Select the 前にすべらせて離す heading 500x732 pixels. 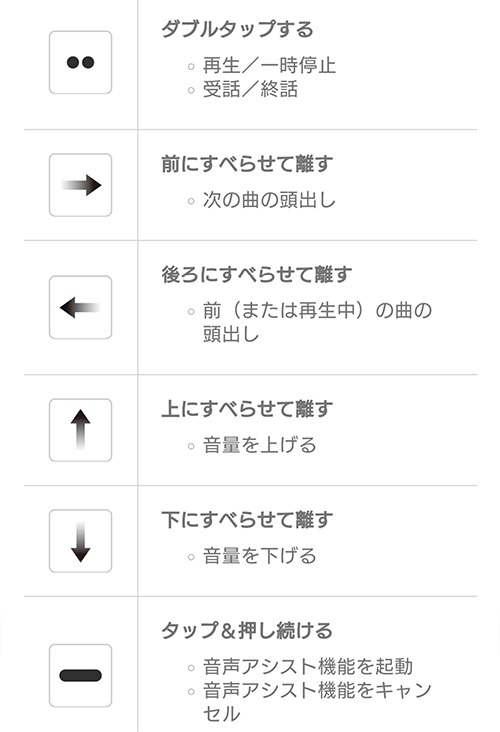[247, 164]
